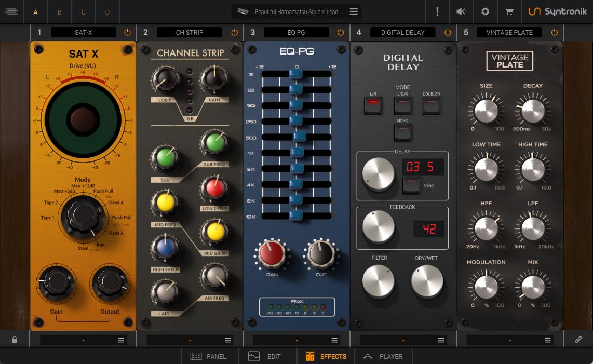Select the DOUBLER mode button
Screen dimensions: 593x364
tap(431, 105)
